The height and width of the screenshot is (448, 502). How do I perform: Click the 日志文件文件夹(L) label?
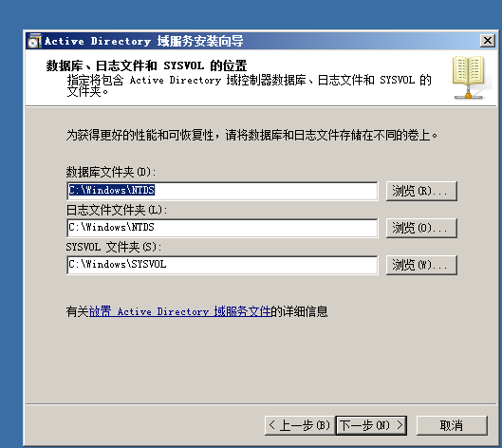click(117, 210)
